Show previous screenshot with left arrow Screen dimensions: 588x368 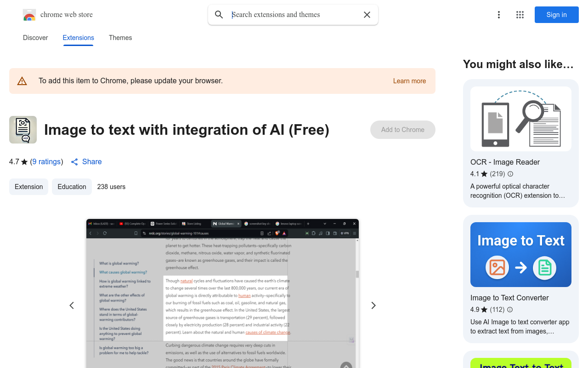pyautogui.click(x=72, y=305)
